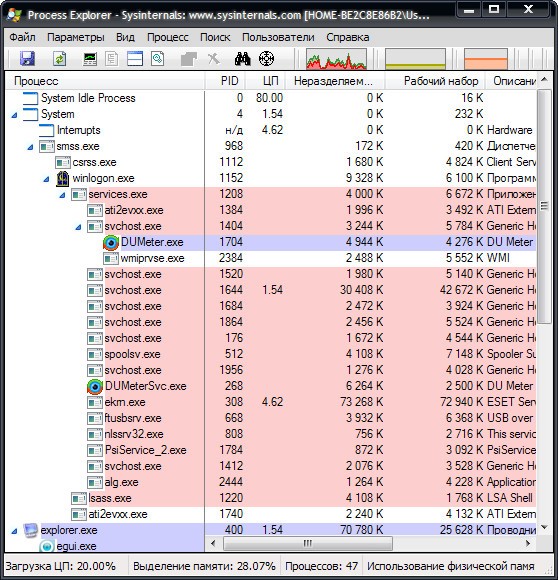Click the lsass.exe process icon

coord(79,499)
